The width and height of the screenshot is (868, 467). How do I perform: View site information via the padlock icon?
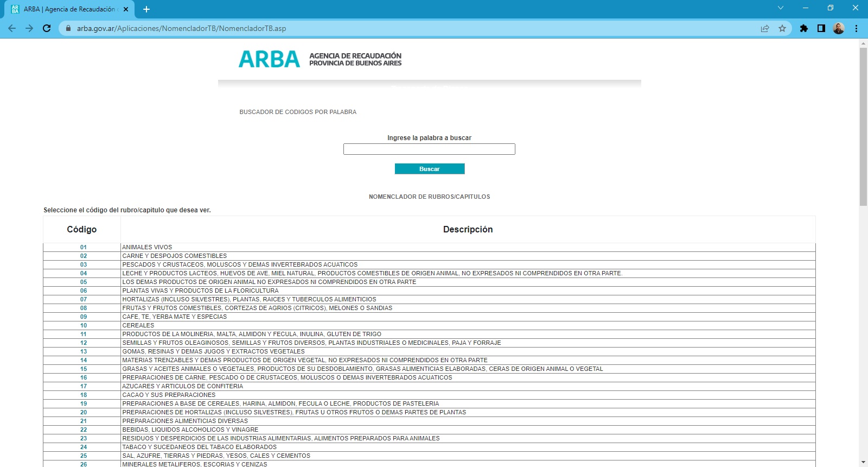[x=68, y=28]
